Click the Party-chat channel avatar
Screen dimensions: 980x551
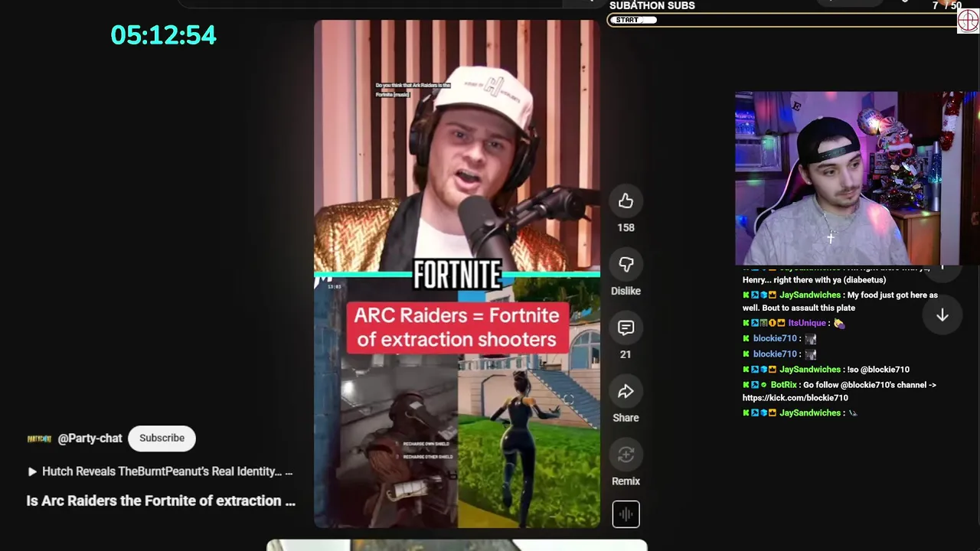[39, 439]
